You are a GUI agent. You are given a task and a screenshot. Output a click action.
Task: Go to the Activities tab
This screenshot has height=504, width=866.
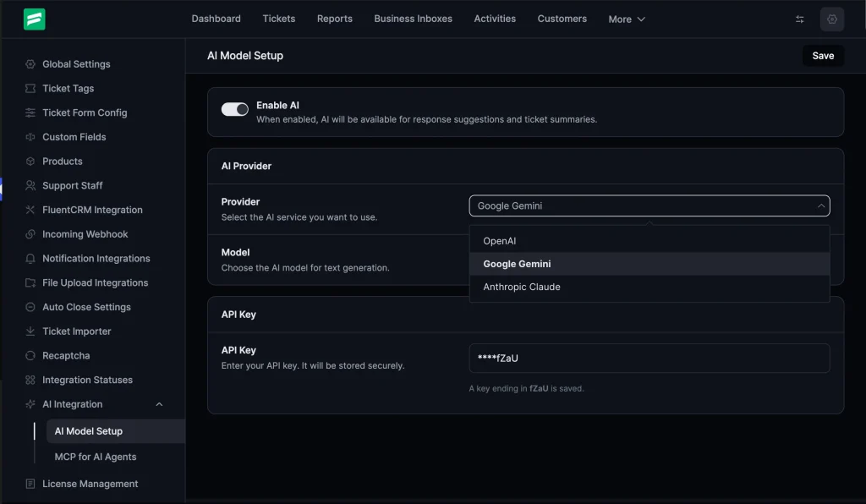(495, 19)
